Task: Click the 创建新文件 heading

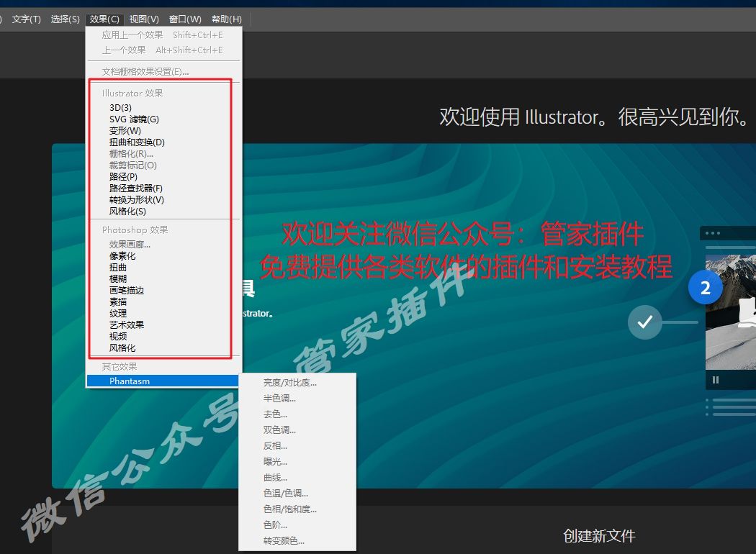Action: (599, 536)
